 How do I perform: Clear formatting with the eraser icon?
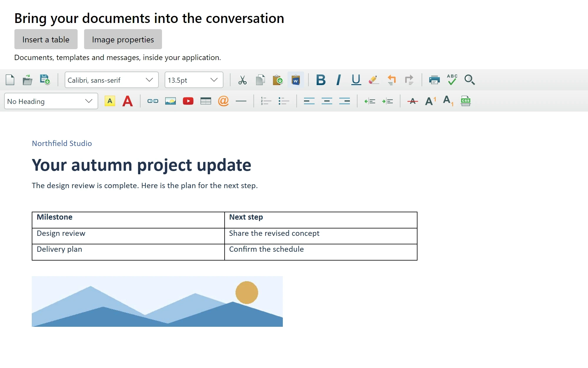(373, 80)
